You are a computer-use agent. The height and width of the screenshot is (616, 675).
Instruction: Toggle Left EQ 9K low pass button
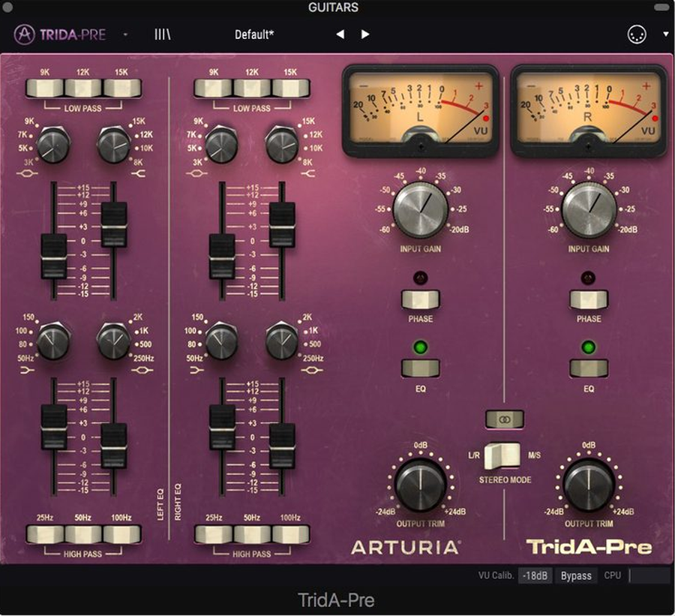pyautogui.click(x=45, y=89)
